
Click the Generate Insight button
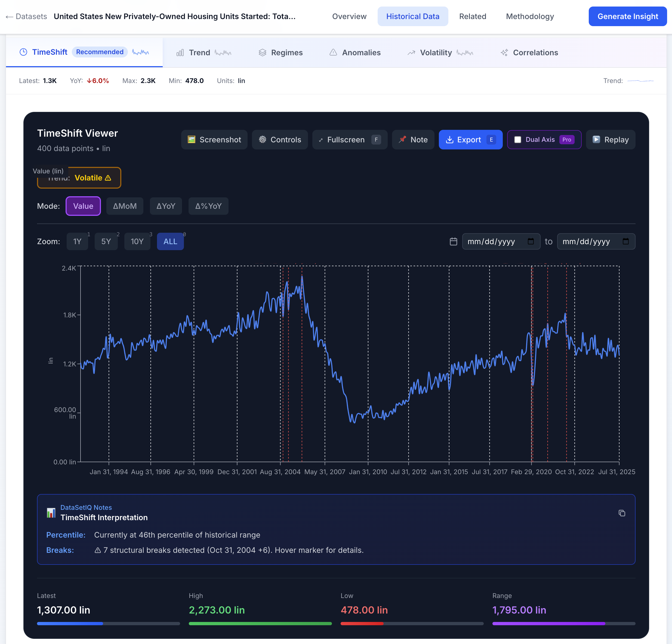[627, 16]
